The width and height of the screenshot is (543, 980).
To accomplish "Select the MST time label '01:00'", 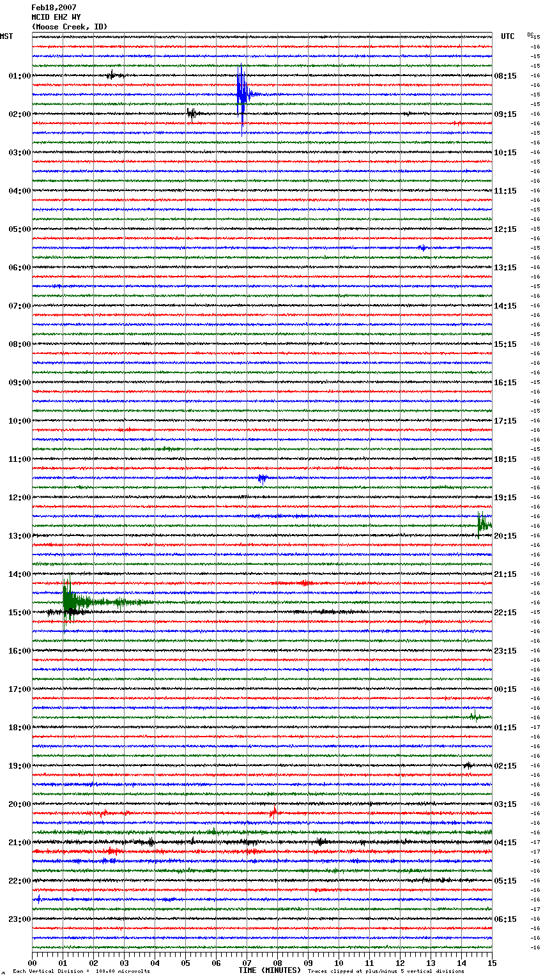I will tap(20, 76).
